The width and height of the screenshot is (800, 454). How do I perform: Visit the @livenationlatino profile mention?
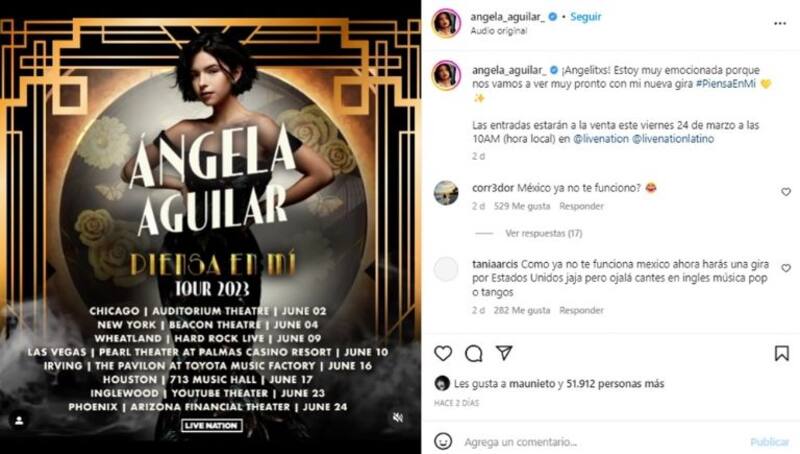[673, 139]
